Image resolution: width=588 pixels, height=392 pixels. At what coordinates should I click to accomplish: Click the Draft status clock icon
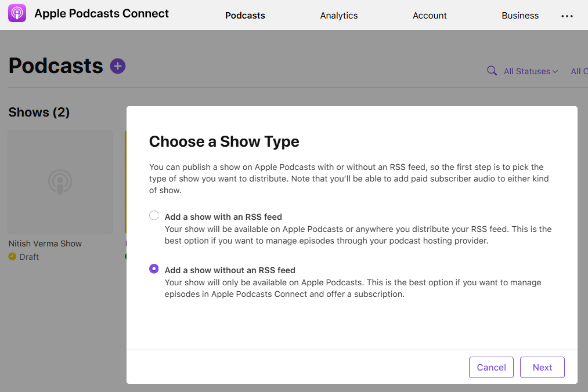click(12, 257)
